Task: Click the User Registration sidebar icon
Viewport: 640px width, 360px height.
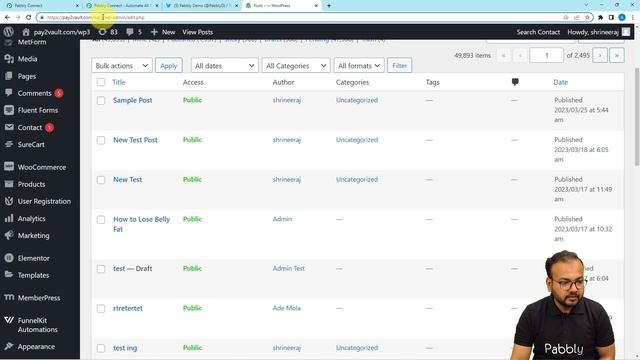Action: pos(9,201)
